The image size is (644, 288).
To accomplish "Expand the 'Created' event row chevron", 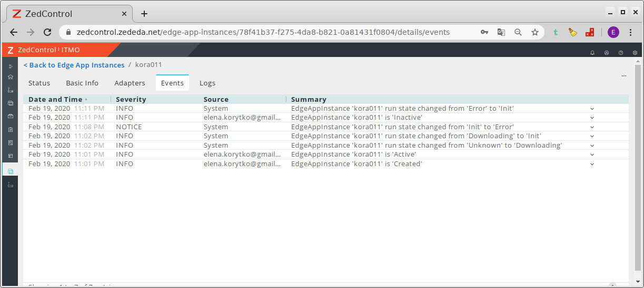I will point(592,164).
